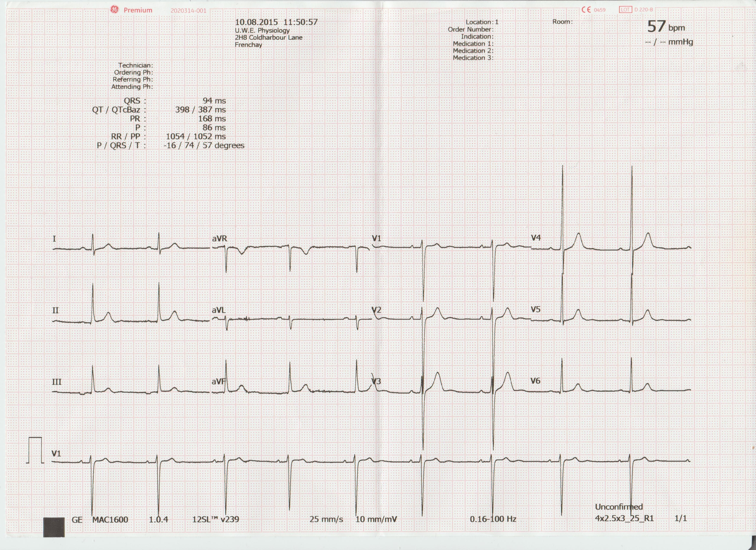Click the Premium label next to logo
This screenshot has width=756, height=550.
point(138,10)
